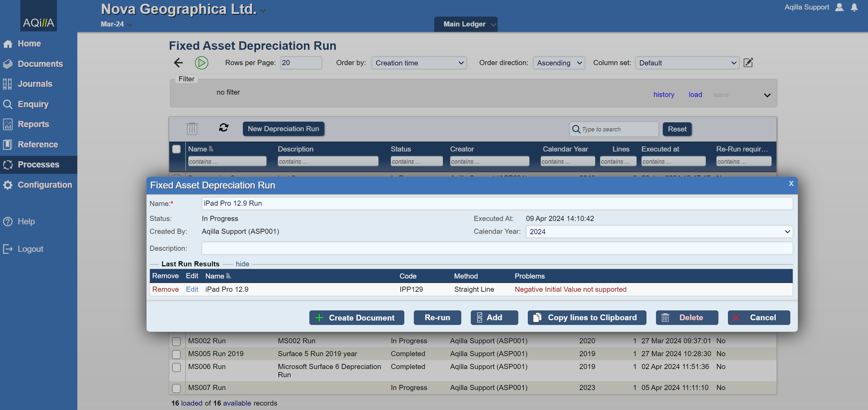Click the back arrow icon
This screenshot has width=868, height=410.
click(178, 63)
